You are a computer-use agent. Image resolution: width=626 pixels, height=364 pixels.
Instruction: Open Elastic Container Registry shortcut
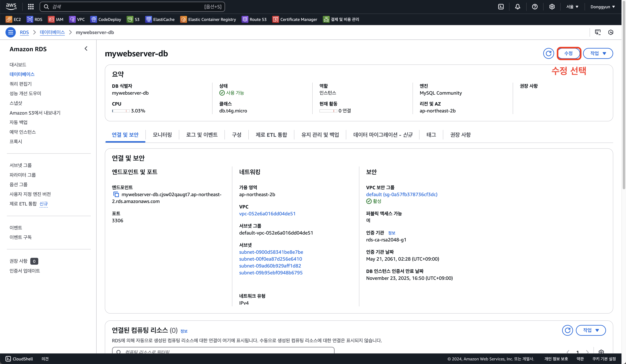pos(208,19)
